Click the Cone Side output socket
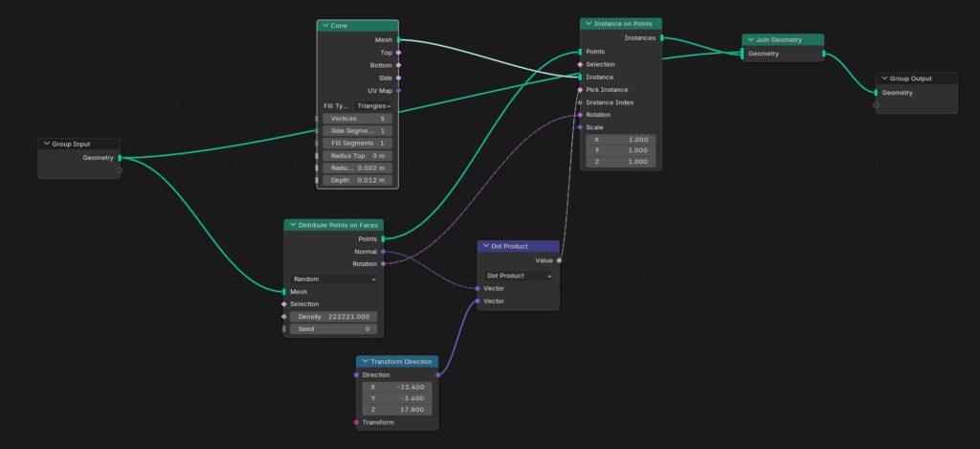Image resolution: width=980 pixels, height=449 pixels. pos(398,79)
